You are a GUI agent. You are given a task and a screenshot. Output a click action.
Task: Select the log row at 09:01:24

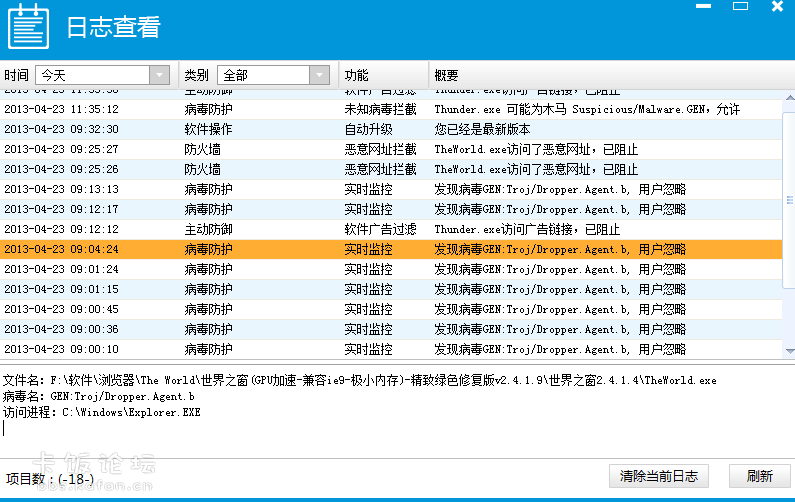[x=391, y=269]
